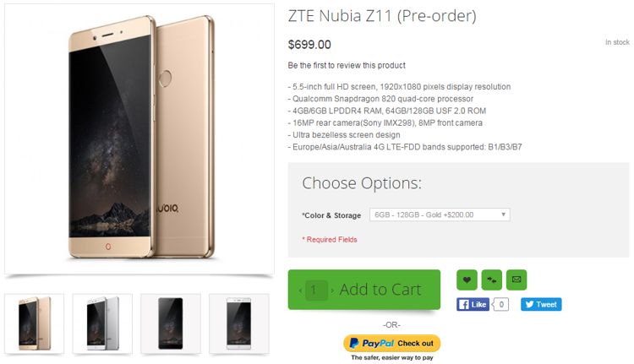
Task: Add product to wishlist with heart icon
Action: click(x=467, y=280)
